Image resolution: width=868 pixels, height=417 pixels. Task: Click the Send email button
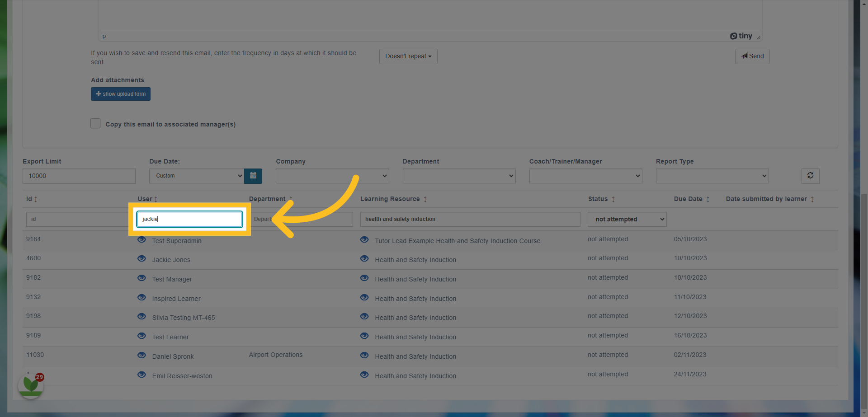(752, 56)
